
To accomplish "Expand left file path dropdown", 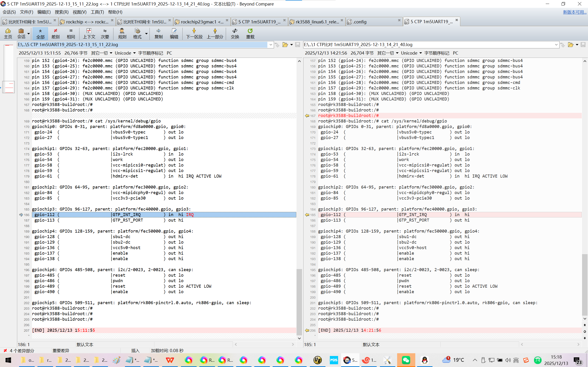I will coord(271,45).
